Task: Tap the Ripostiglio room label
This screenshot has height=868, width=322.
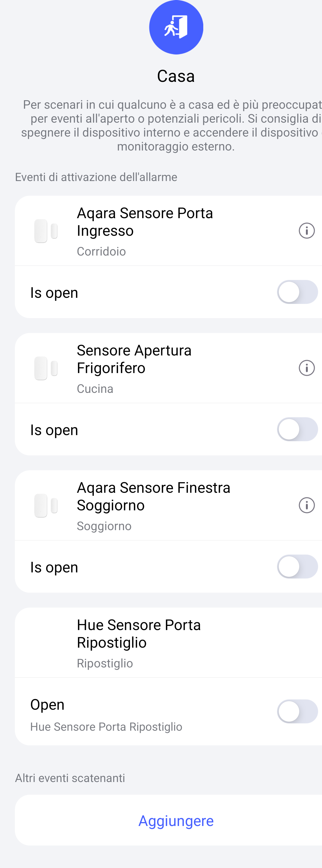Action: pyautogui.click(x=105, y=663)
